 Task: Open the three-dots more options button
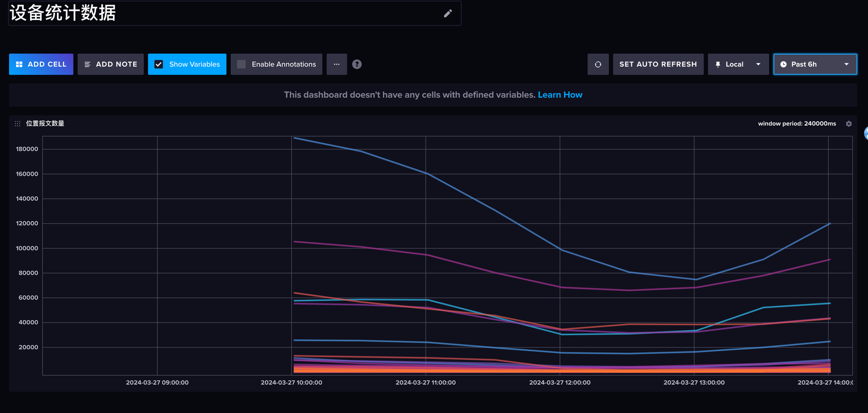pyautogui.click(x=337, y=64)
